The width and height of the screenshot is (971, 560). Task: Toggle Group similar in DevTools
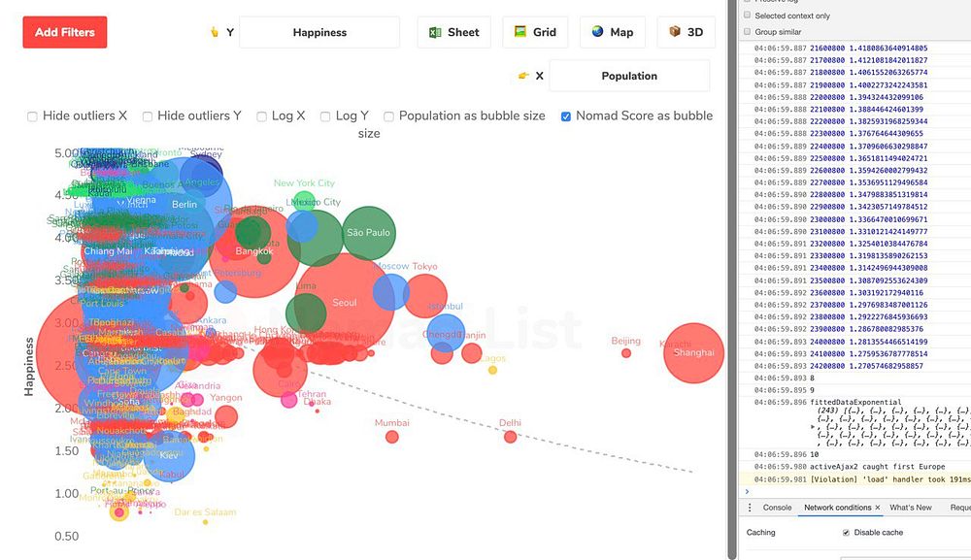(748, 31)
